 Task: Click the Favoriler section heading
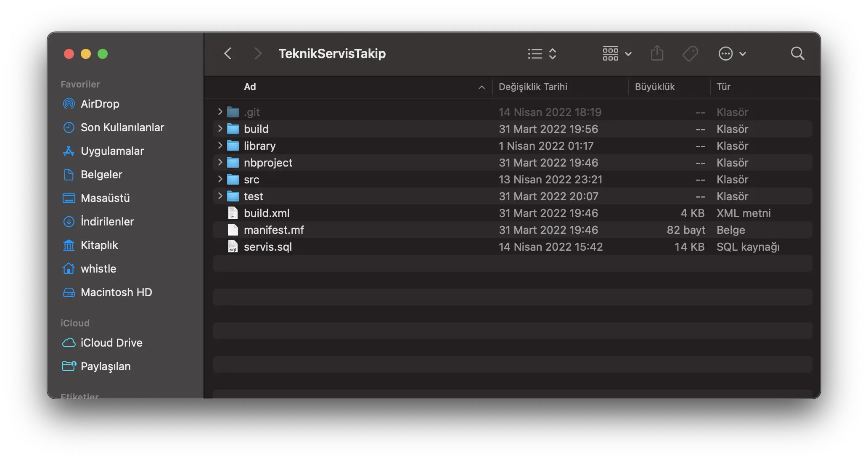coord(80,84)
